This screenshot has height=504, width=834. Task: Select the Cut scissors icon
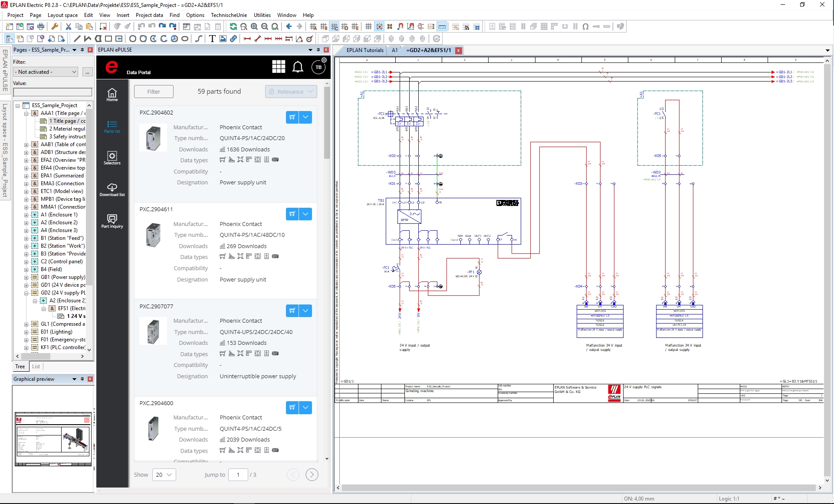(x=69, y=27)
